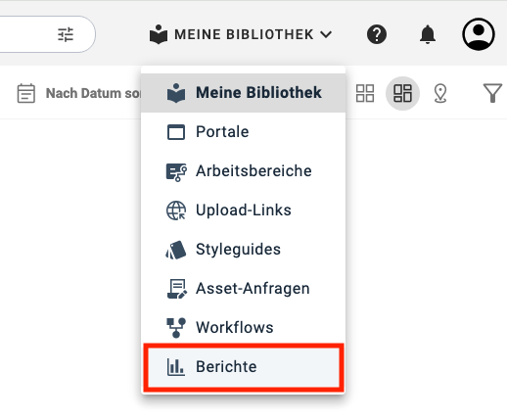Toggle the uniform grid view
The width and height of the screenshot is (507, 420).
pyautogui.click(x=365, y=93)
